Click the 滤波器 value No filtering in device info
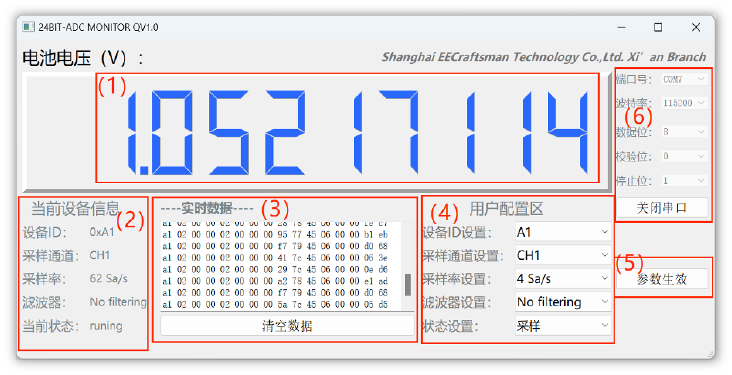Screen dimensions: 732x375 118,302
